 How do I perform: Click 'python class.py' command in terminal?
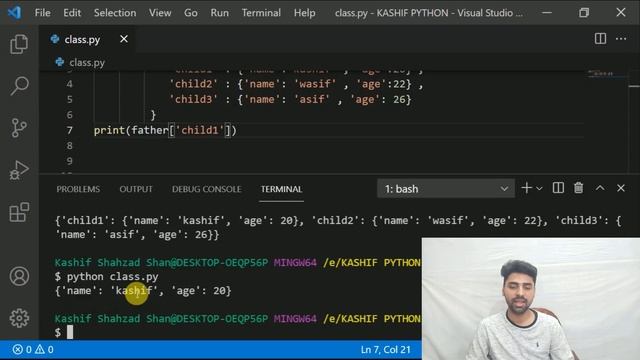113,277
